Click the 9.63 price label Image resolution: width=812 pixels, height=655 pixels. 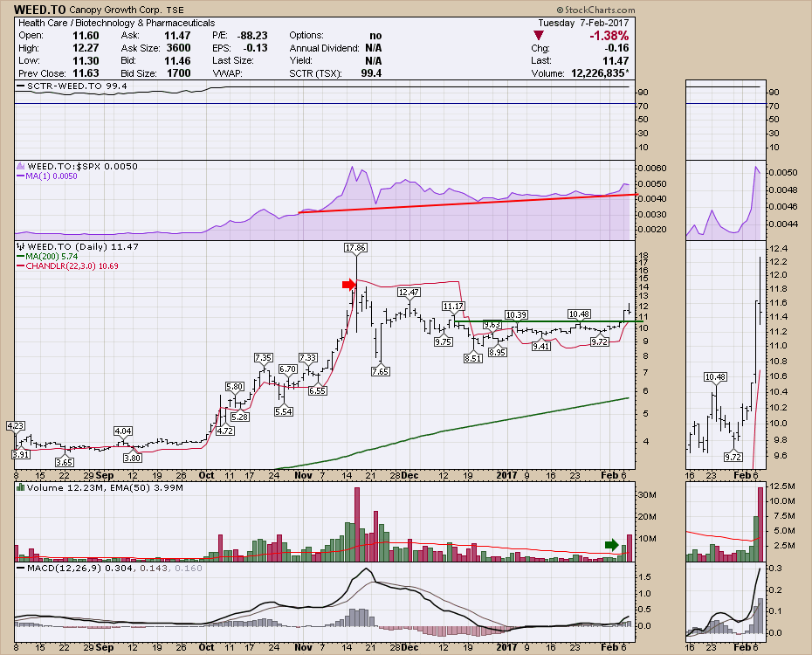point(492,325)
